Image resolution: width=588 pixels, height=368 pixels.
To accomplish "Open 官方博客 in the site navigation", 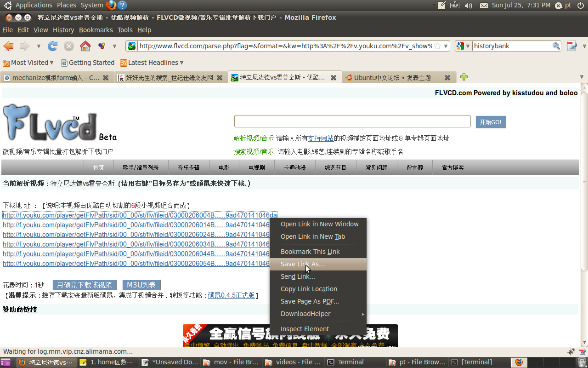I will [x=452, y=168].
